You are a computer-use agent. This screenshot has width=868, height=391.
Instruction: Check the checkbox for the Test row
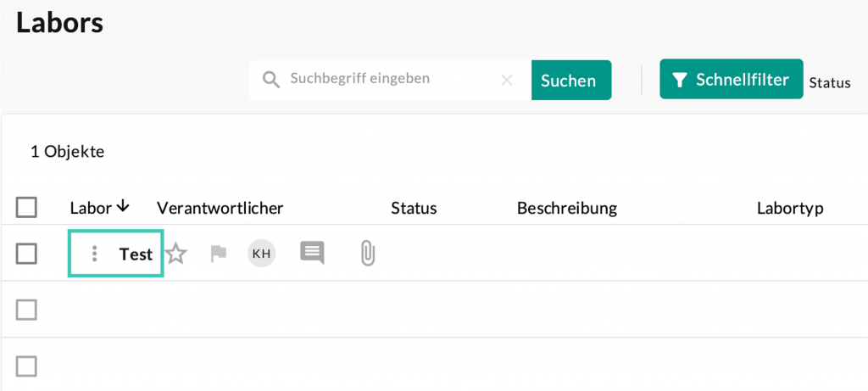tap(27, 254)
